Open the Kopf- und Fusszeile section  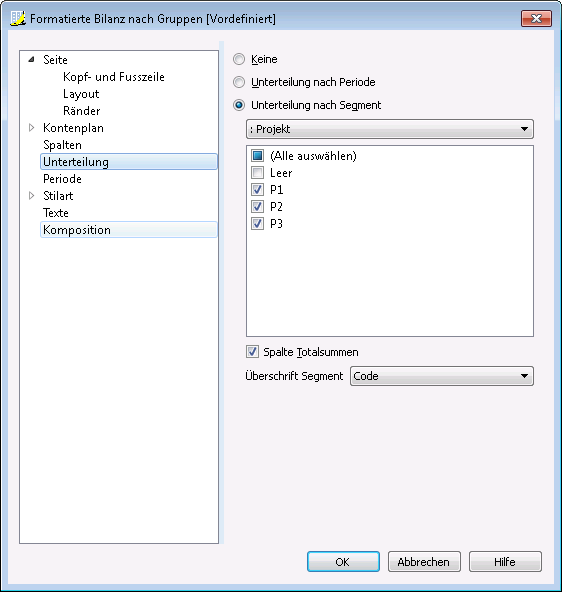(114, 77)
